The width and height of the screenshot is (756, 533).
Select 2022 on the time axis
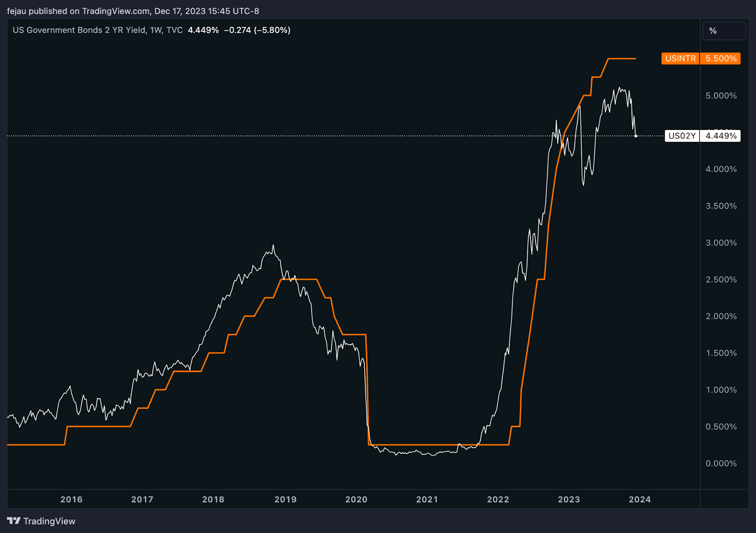(x=498, y=499)
